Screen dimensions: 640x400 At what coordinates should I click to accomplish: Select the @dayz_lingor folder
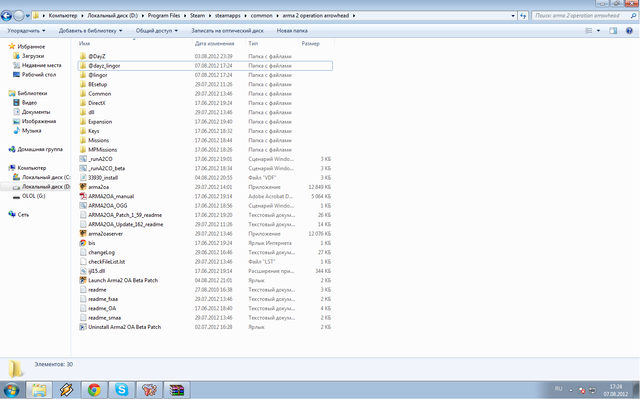click(205, 66)
